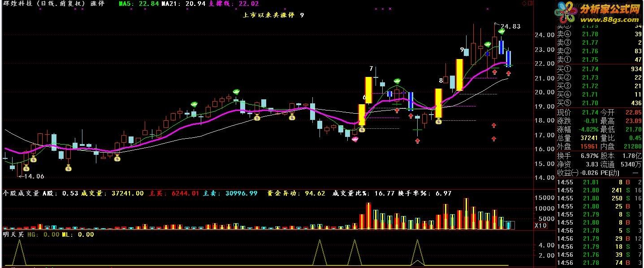
Task: Click the 今开 22.85 field
Action: pos(621,112)
